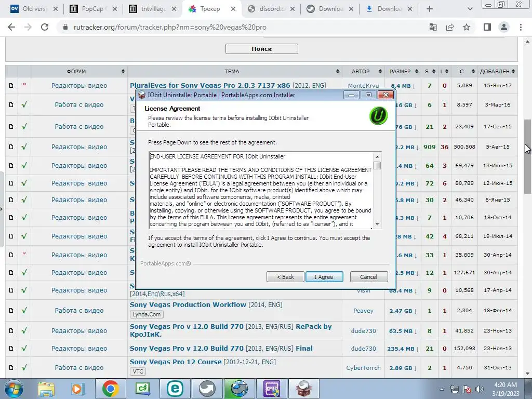Screen dimensions: 532x399
Task: Click the license text scroll-down arrow
Action: click(x=377, y=224)
